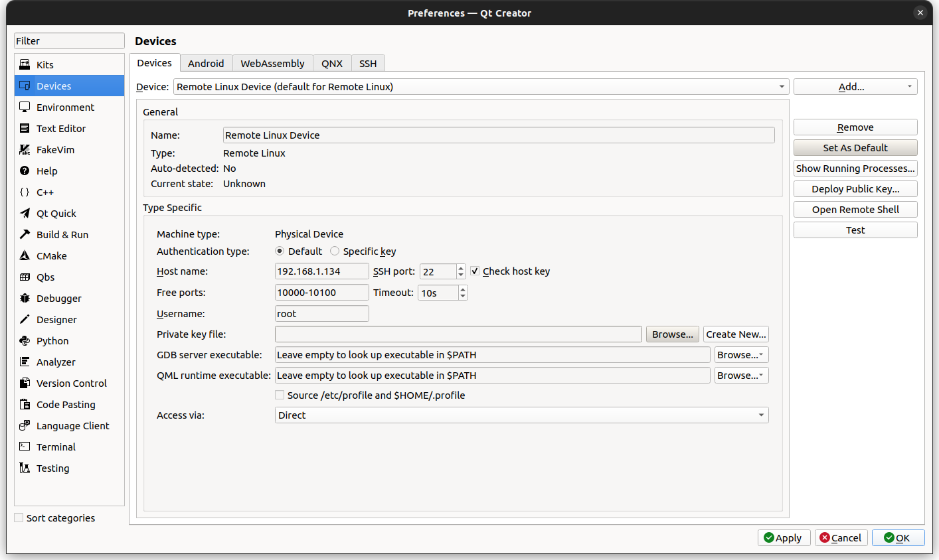This screenshot has width=939, height=560.
Task: Open Remote Shell for the device
Action: tap(855, 209)
